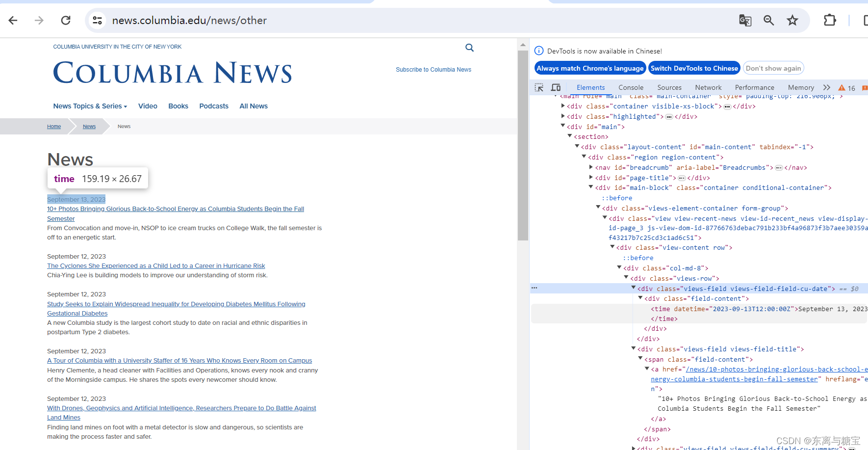868x450 pixels.
Task: Open the ellipsis menu on selected DOM row
Action: 534,288
